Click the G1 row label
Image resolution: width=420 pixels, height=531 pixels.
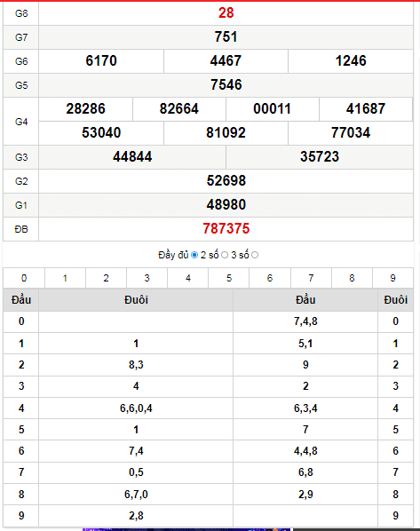pos(21,205)
